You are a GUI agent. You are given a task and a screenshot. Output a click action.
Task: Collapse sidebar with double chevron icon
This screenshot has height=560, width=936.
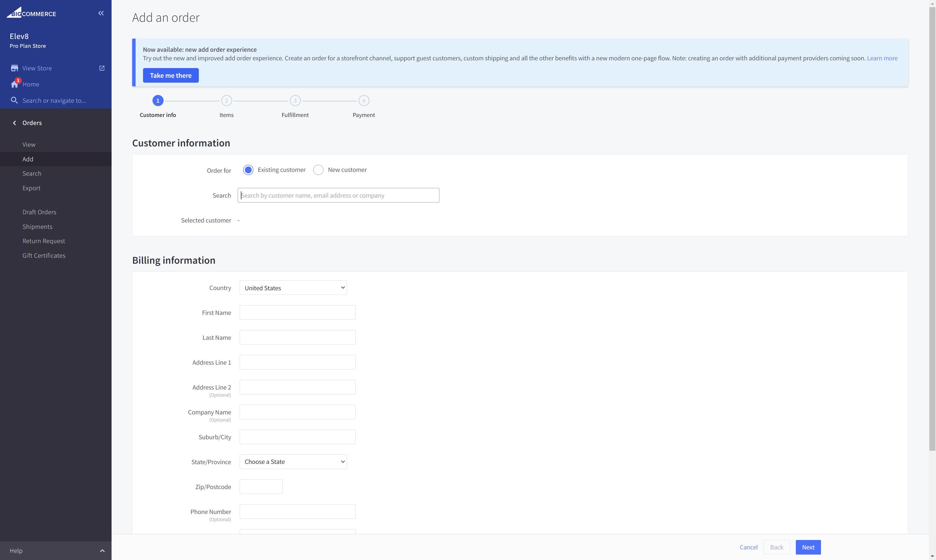point(101,13)
